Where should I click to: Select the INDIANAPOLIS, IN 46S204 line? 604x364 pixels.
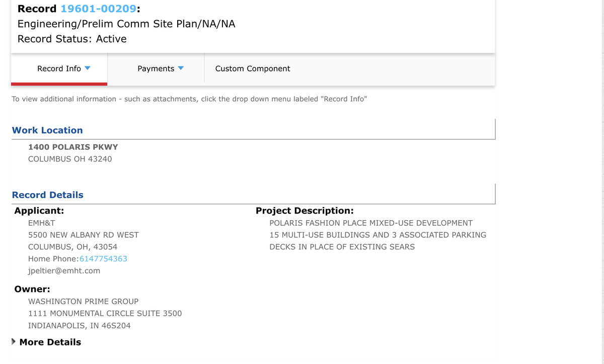[x=80, y=325]
